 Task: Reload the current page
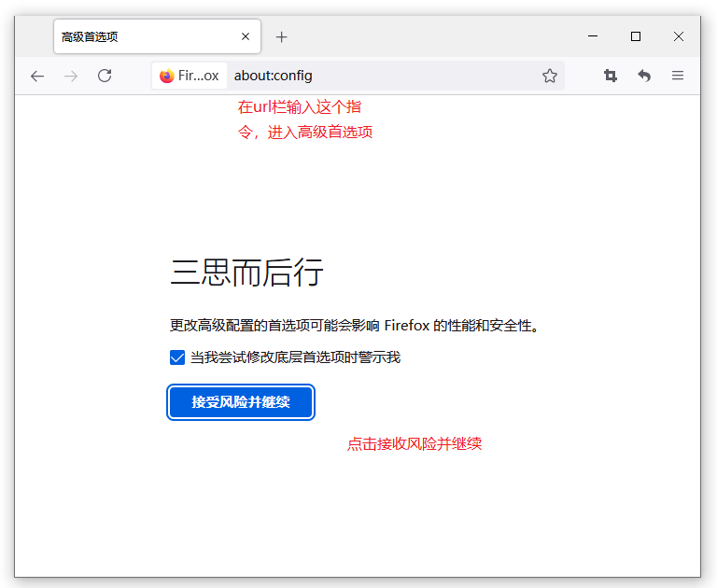click(x=105, y=76)
